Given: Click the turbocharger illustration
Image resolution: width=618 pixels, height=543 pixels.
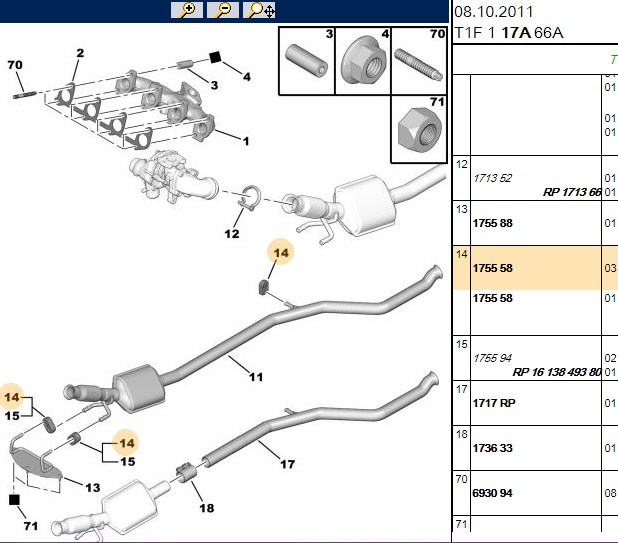Looking at the screenshot, I should 173,177.
